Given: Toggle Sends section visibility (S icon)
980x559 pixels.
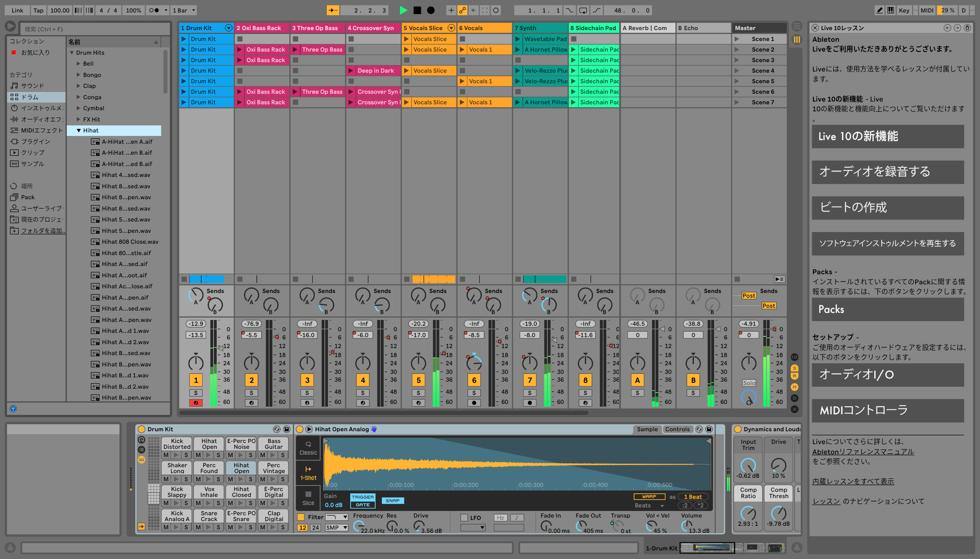Looking at the screenshot, I should coord(795,368).
